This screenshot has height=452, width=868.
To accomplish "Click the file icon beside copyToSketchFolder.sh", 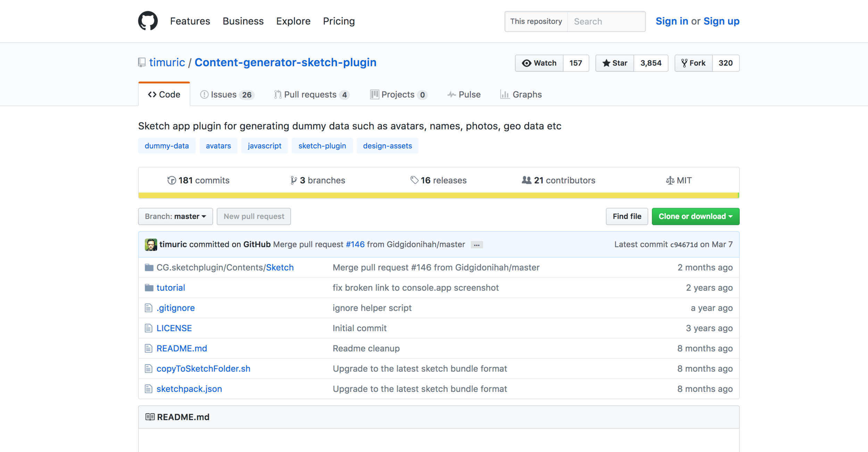I will point(149,368).
